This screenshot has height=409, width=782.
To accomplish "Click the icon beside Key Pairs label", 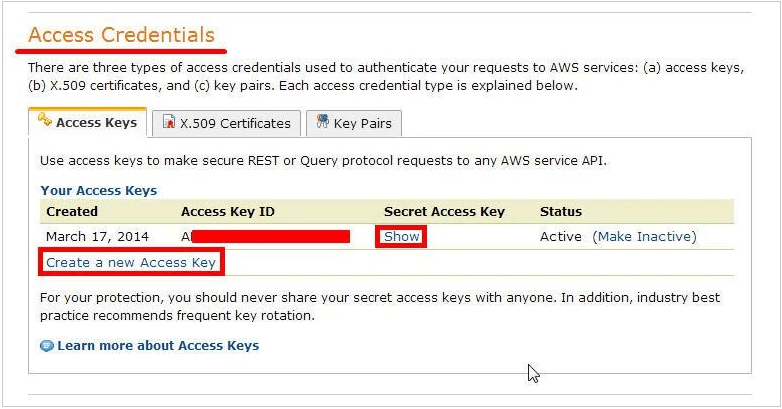I will [x=322, y=122].
